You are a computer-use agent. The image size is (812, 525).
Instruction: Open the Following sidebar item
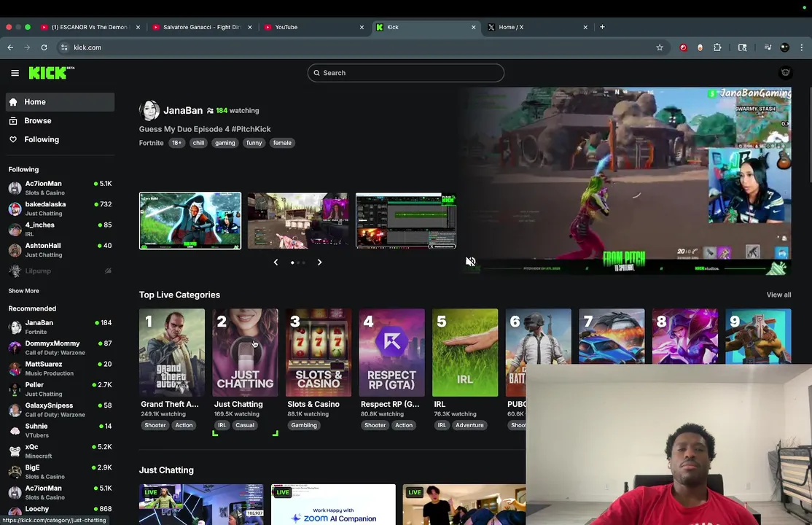pyautogui.click(x=60, y=139)
